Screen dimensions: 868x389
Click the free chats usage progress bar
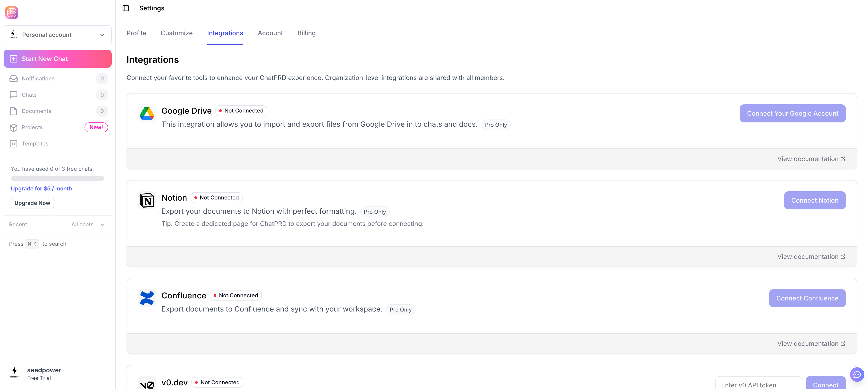pyautogui.click(x=58, y=178)
